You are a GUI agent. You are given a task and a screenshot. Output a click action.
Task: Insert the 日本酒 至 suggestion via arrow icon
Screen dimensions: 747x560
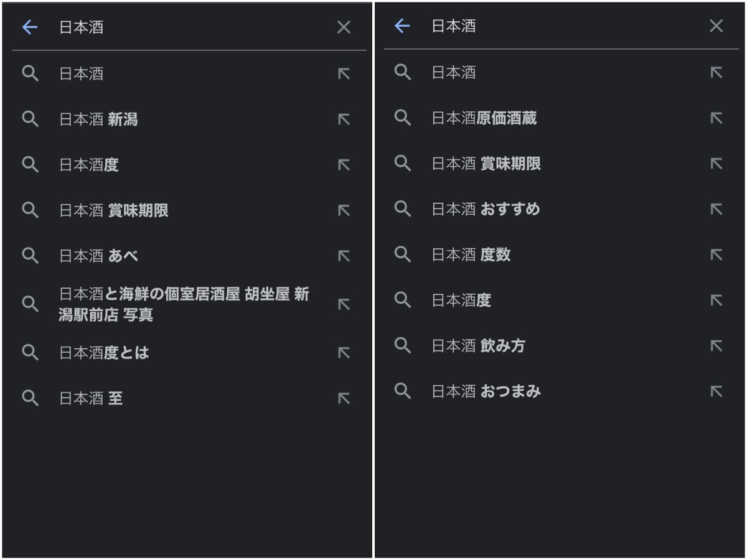pos(344,398)
